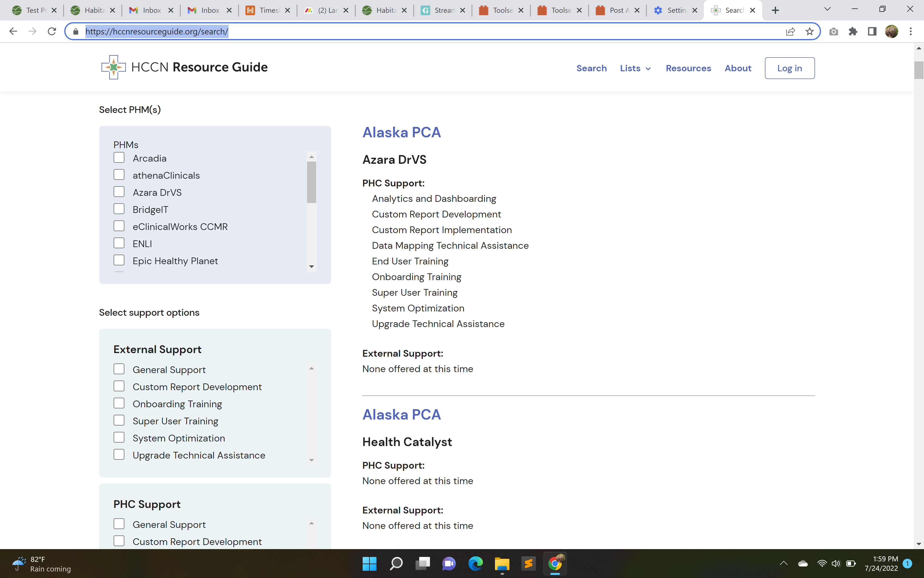This screenshot has width=924, height=578.
Task: Close the current Search browser tab
Action: [x=753, y=10]
